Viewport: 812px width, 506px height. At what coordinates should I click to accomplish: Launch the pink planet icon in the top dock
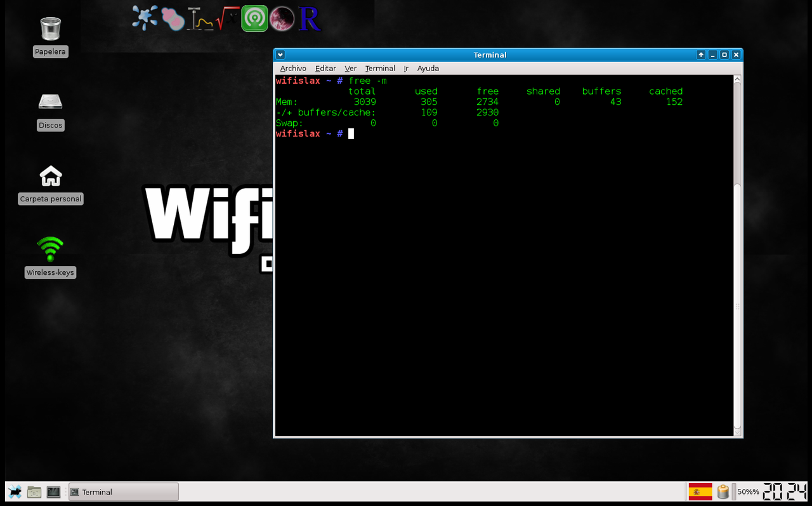point(282,19)
